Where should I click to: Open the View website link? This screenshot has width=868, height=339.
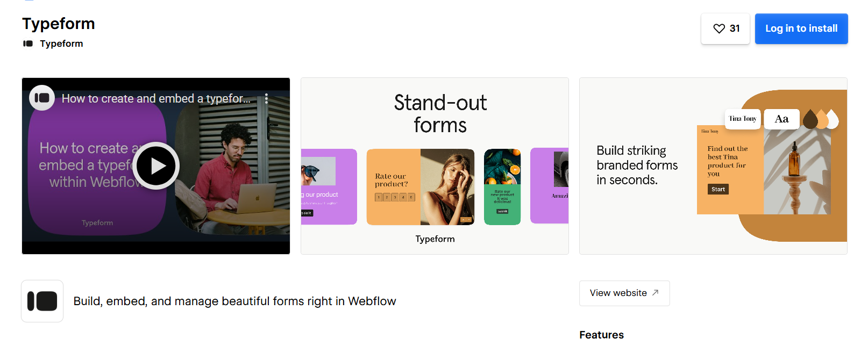click(624, 293)
